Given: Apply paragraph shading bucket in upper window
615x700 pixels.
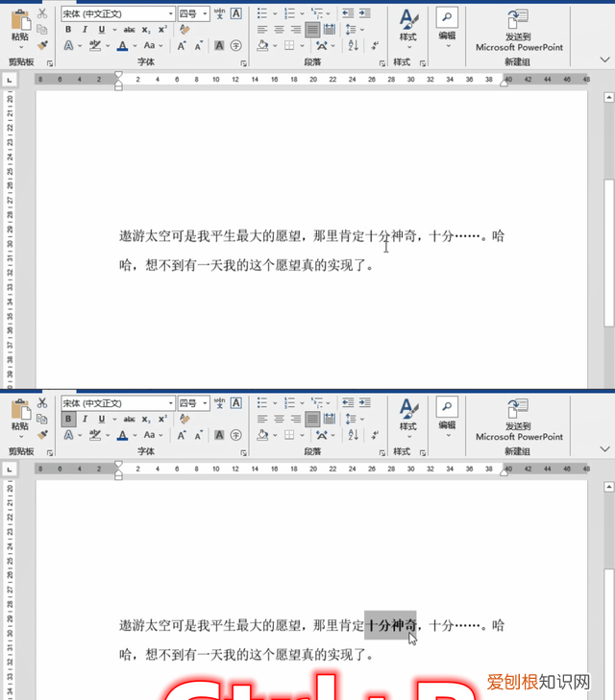Looking at the screenshot, I should 262,45.
